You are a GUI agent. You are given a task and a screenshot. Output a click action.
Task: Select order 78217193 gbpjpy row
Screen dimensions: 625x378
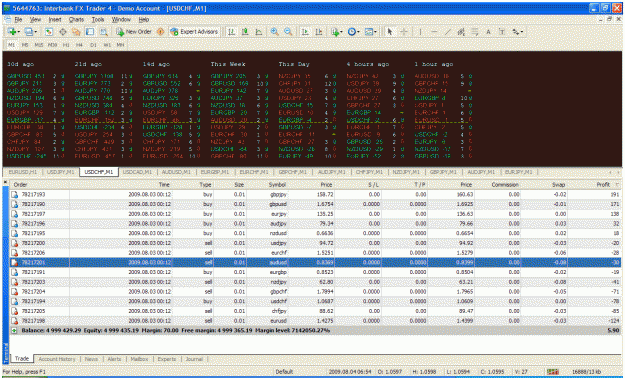point(316,195)
